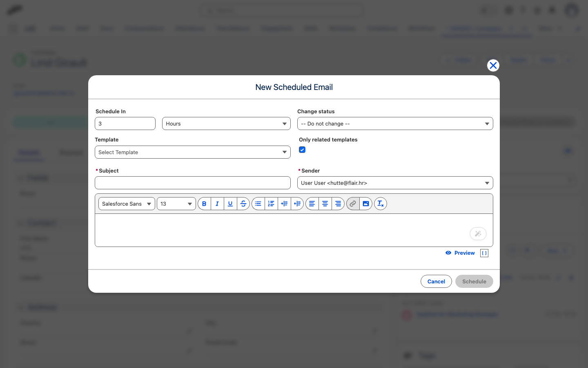
Task: Toggle underline formatting in the editor
Action: click(230, 204)
